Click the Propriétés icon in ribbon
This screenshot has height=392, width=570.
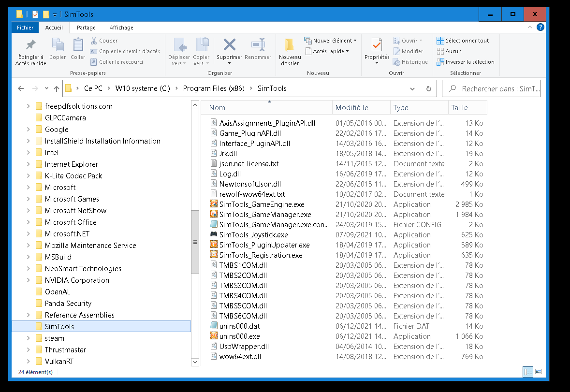(377, 45)
